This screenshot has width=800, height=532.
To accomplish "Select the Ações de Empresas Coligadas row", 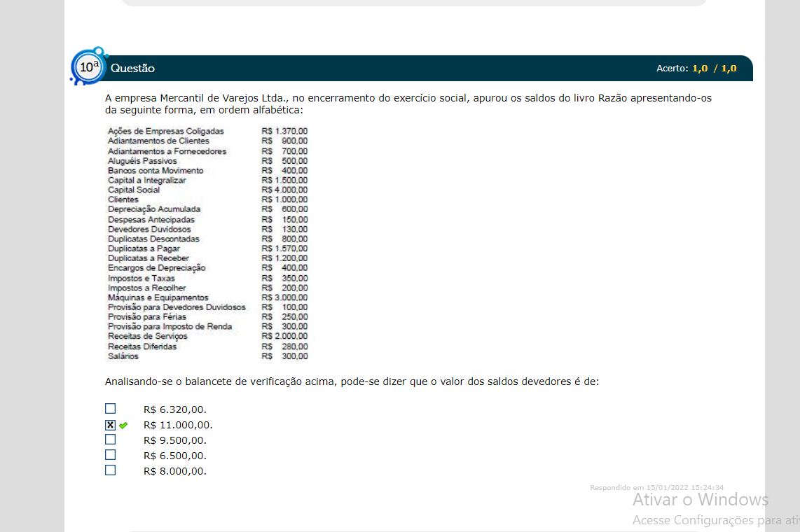I will click(x=207, y=131).
